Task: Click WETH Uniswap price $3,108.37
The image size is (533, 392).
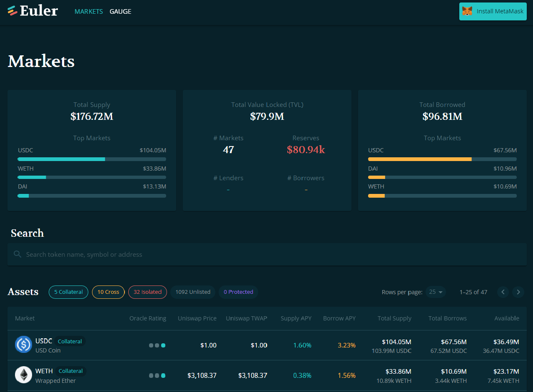Action: click(x=202, y=375)
